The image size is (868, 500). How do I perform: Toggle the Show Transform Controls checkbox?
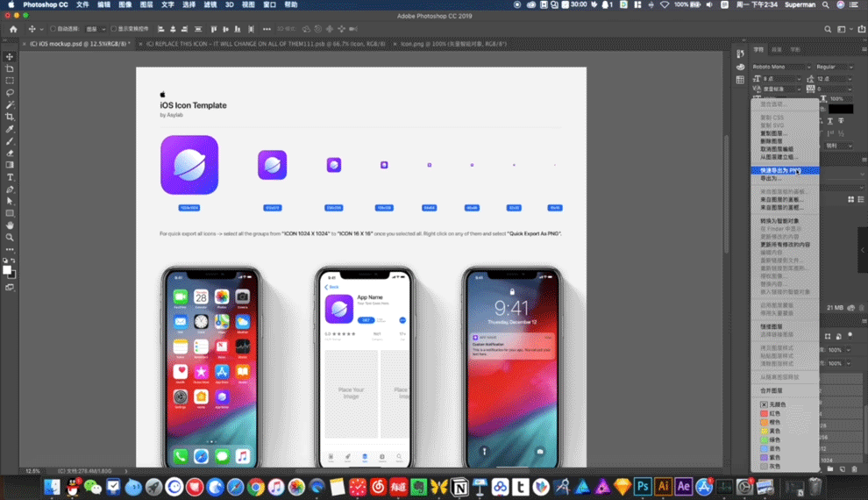[x=113, y=29]
